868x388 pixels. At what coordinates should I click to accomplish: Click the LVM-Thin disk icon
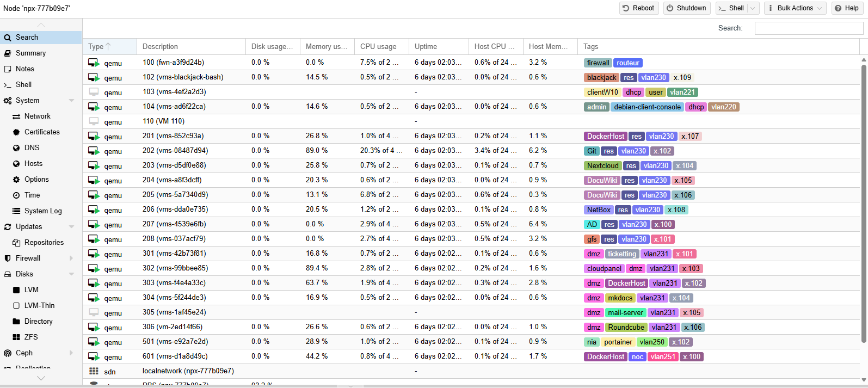pos(16,306)
